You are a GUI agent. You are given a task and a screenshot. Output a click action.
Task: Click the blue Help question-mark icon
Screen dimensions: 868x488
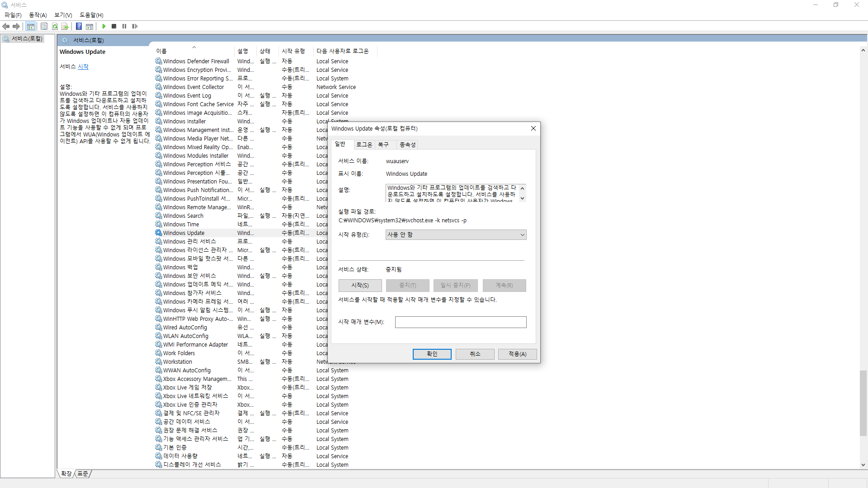pos(79,26)
